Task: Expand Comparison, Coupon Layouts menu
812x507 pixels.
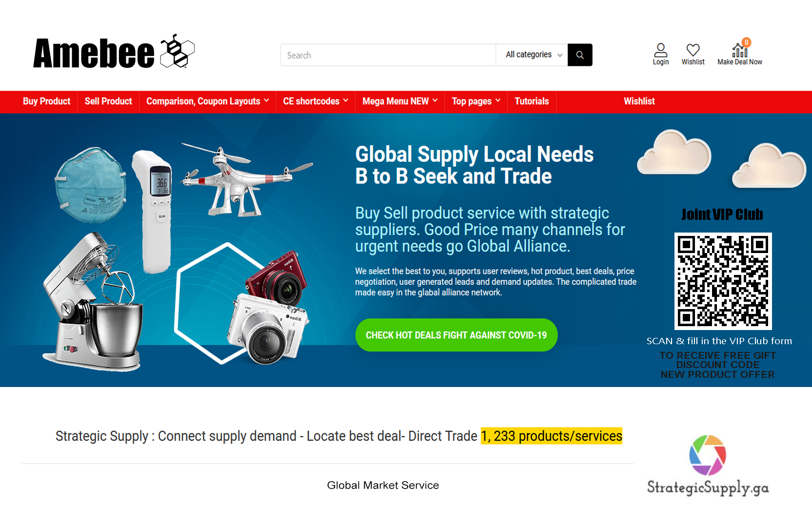Action: click(x=208, y=101)
